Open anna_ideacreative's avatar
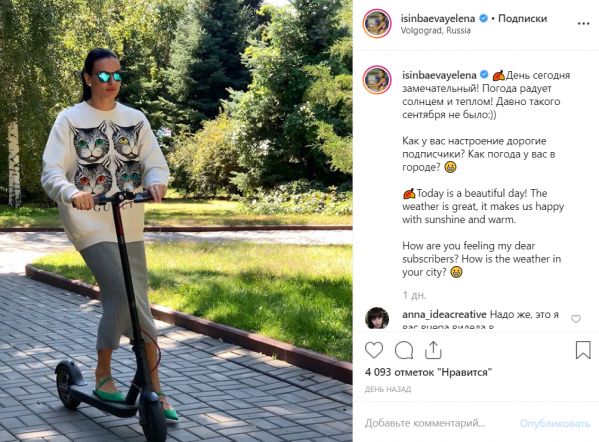Screen dimensions: 599x442 coord(377,318)
